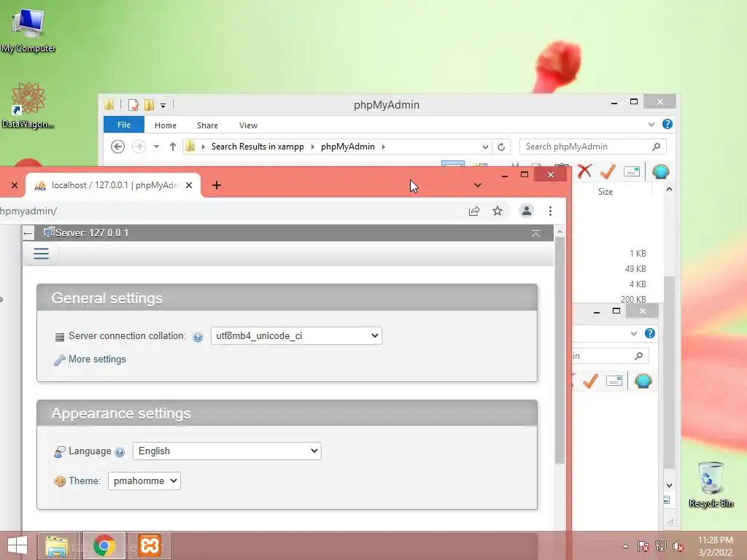Open address history dropdown in Explorer
The width and height of the screenshot is (747, 560).
coord(485,147)
